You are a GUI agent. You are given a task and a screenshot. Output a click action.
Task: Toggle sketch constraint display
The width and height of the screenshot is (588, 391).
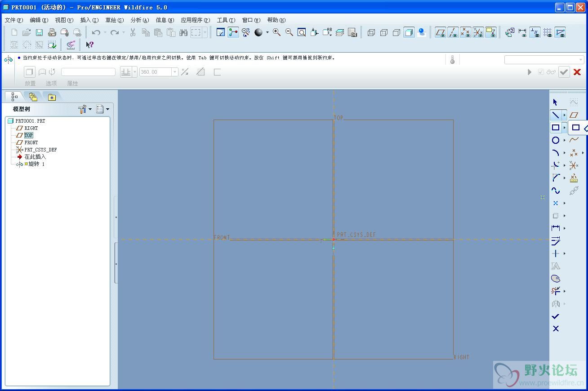point(535,32)
